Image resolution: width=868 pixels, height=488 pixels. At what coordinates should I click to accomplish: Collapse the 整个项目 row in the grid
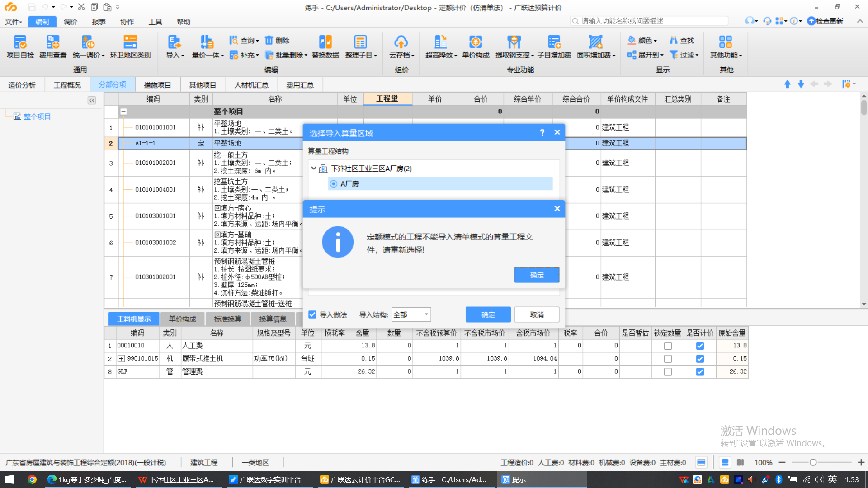point(123,112)
